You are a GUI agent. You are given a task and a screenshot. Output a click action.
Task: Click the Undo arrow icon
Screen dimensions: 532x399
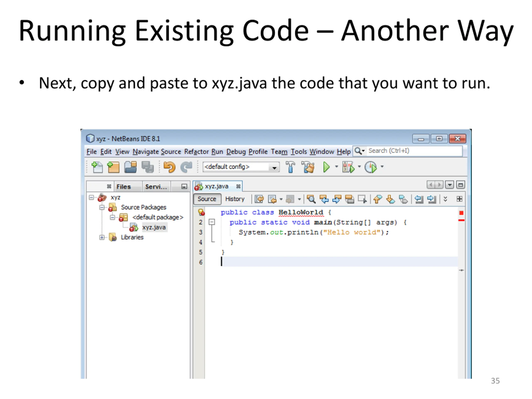pyautogui.click(x=169, y=167)
